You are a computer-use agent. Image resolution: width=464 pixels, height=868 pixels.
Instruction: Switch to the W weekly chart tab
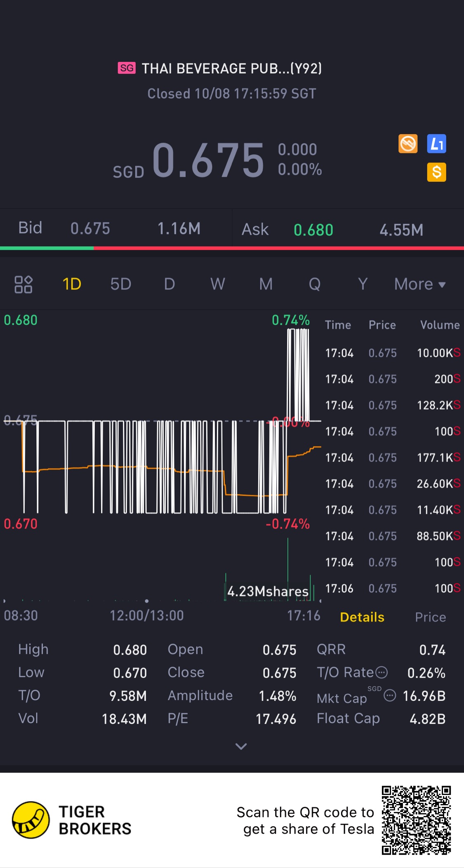click(x=218, y=284)
